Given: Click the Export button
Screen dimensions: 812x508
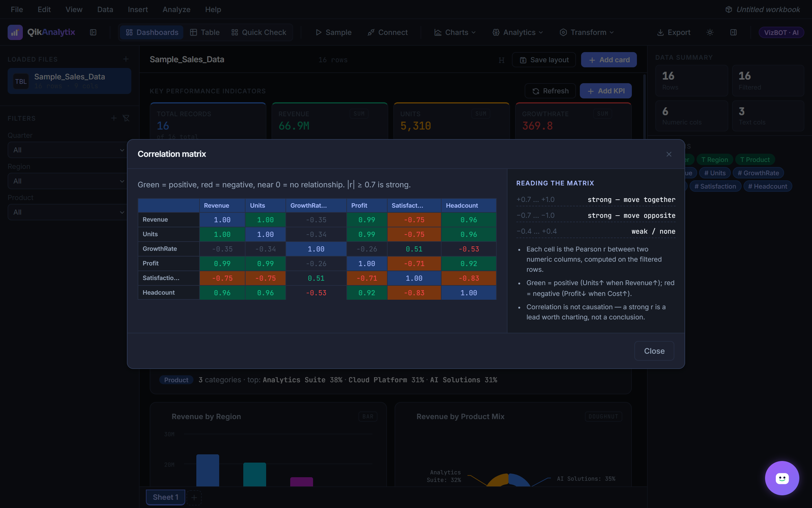Looking at the screenshot, I should coord(673,32).
